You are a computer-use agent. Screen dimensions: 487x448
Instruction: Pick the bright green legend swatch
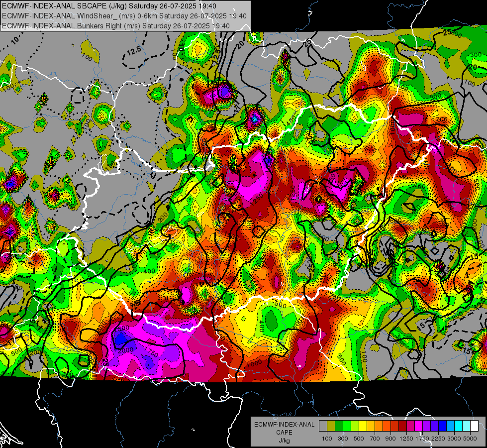[347, 426]
